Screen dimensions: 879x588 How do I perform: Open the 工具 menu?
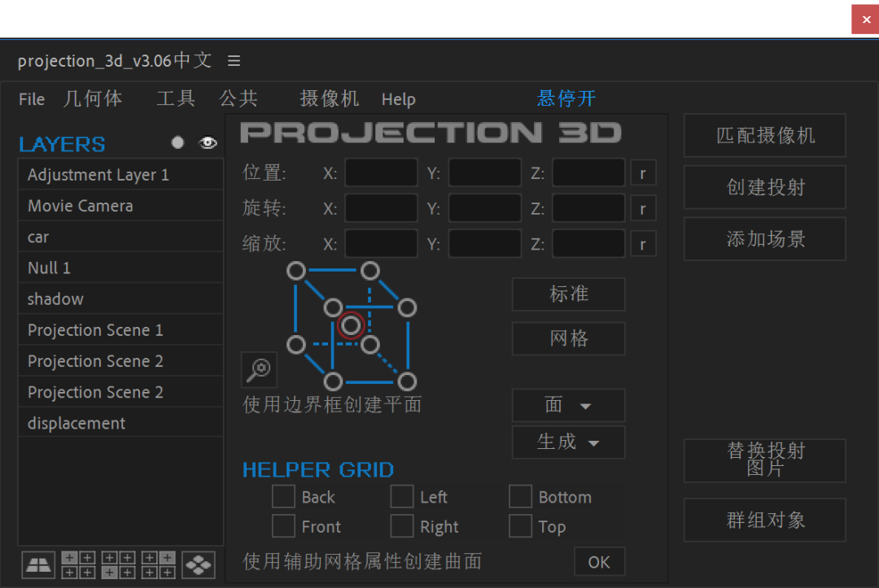click(176, 98)
